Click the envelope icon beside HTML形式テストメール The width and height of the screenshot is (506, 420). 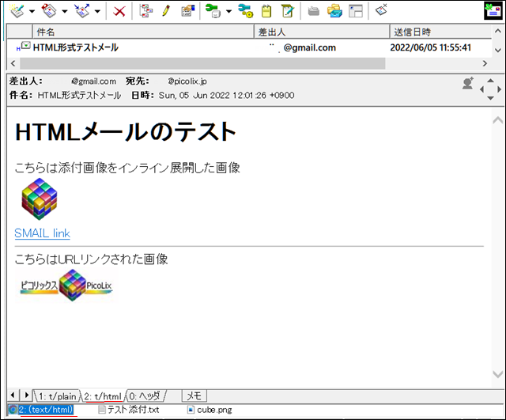click(26, 46)
